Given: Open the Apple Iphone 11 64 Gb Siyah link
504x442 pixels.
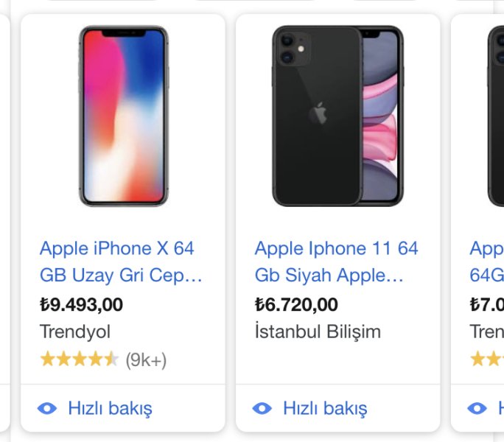Looking at the screenshot, I should tap(336, 262).
